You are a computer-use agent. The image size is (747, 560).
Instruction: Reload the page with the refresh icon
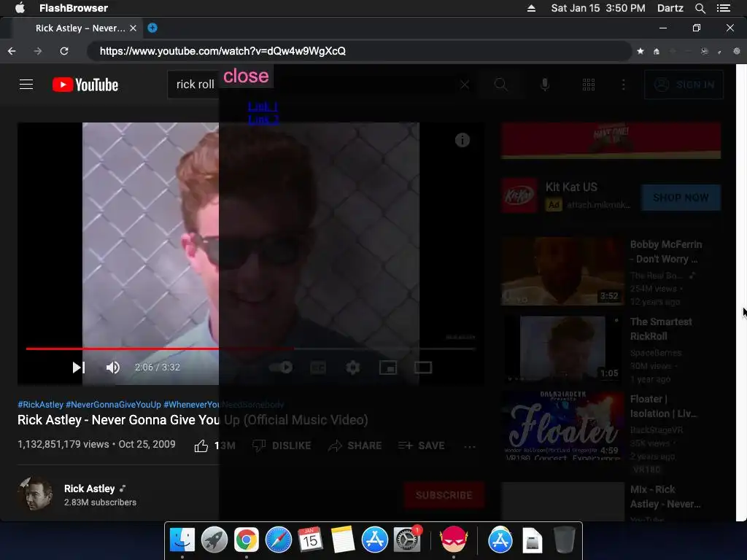pyautogui.click(x=64, y=51)
